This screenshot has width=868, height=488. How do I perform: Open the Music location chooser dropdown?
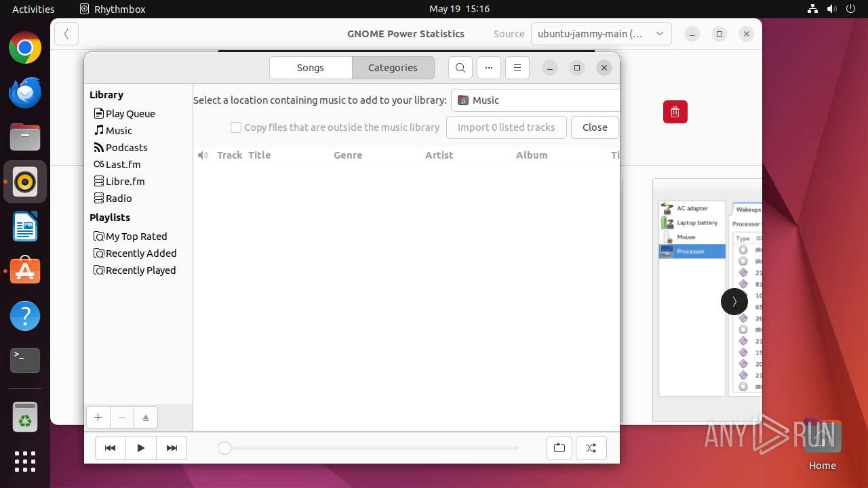click(536, 100)
